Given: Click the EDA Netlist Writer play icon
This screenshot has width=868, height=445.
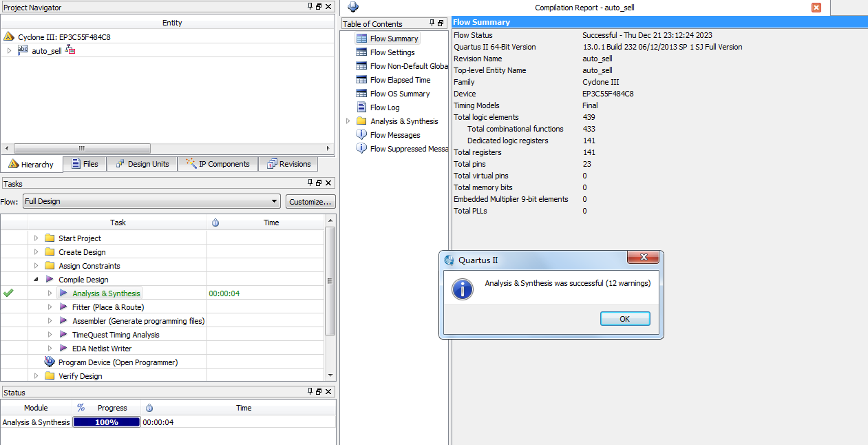Looking at the screenshot, I should pos(63,349).
